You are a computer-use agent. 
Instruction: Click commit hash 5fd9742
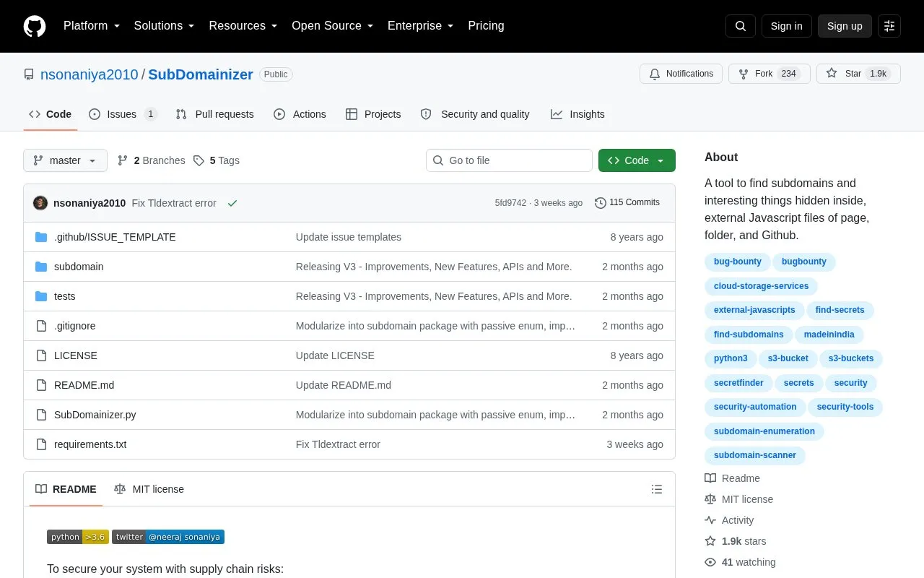point(510,203)
